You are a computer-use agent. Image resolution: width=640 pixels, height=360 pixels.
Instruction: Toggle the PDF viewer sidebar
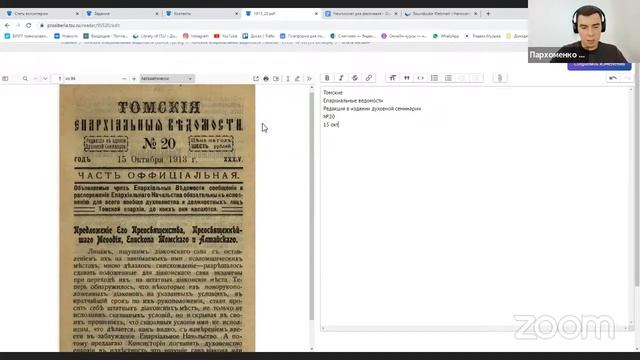(x=5, y=78)
